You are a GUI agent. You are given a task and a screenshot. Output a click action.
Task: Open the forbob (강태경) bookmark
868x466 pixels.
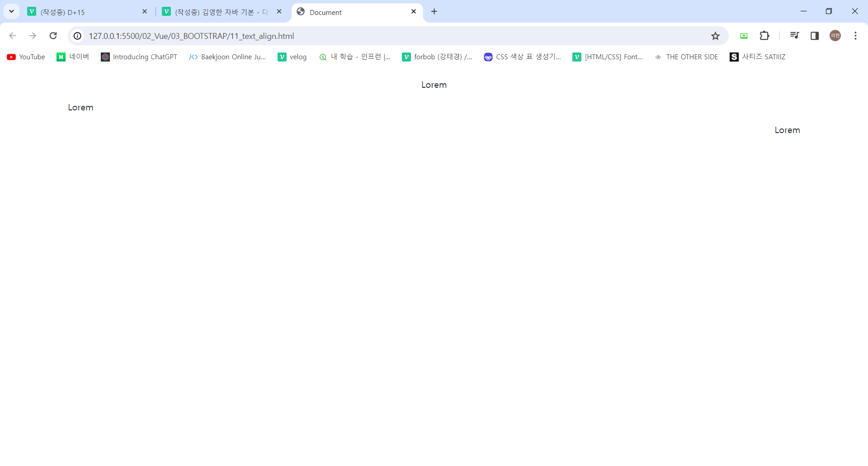[x=437, y=57]
